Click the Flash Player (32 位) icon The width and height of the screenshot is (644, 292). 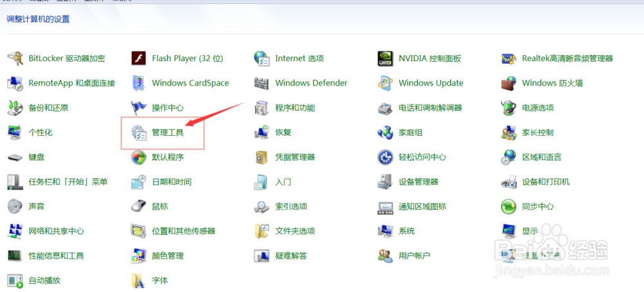tap(139, 59)
